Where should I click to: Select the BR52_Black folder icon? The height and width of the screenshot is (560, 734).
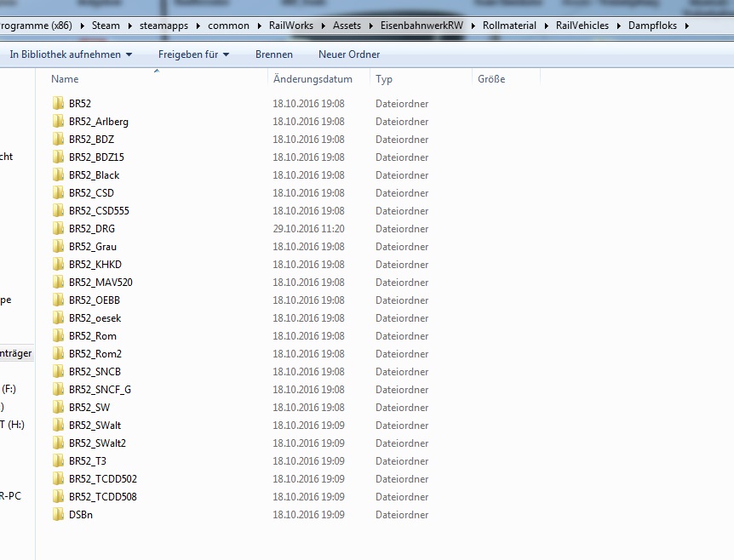click(x=58, y=174)
